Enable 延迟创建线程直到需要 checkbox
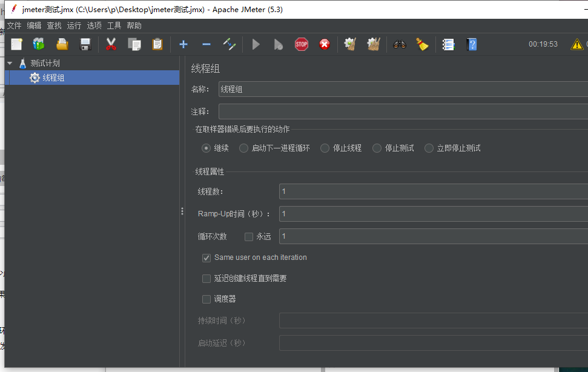 point(206,279)
